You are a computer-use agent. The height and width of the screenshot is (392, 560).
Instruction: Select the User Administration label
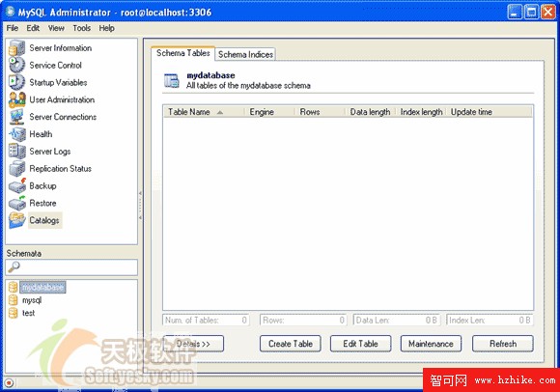click(62, 99)
